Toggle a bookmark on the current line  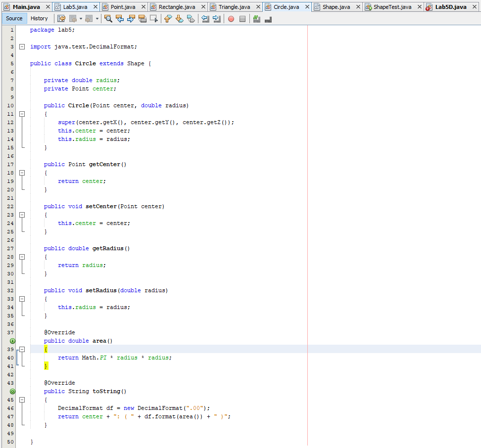click(191, 18)
